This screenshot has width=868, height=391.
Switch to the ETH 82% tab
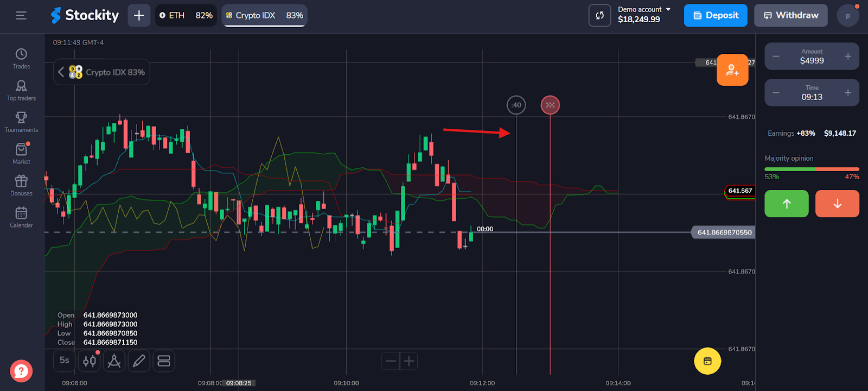pyautogui.click(x=186, y=15)
